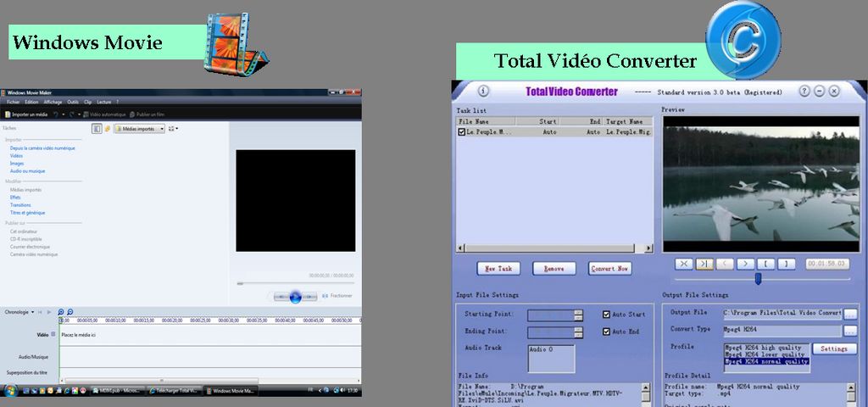Click the Convert Now button
The image size is (868, 407).
point(609,269)
